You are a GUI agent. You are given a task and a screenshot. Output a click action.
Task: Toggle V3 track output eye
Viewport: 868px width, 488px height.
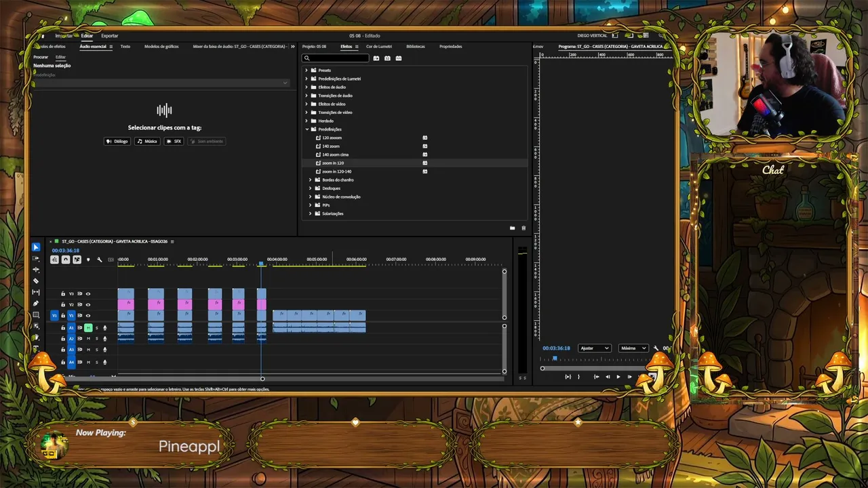pyautogui.click(x=87, y=294)
